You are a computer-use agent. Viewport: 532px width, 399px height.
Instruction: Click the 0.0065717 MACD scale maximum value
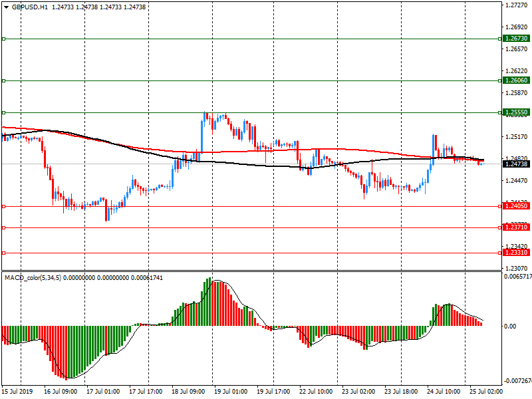point(518,277)
